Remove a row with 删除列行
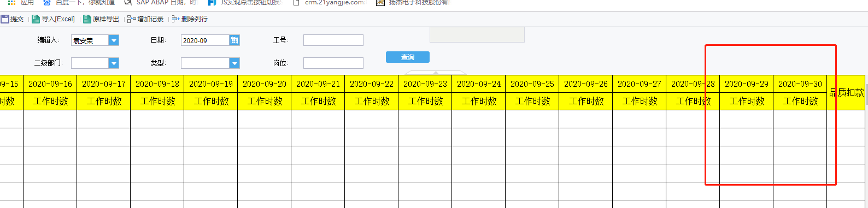The image size is (868, 208). 190,19
